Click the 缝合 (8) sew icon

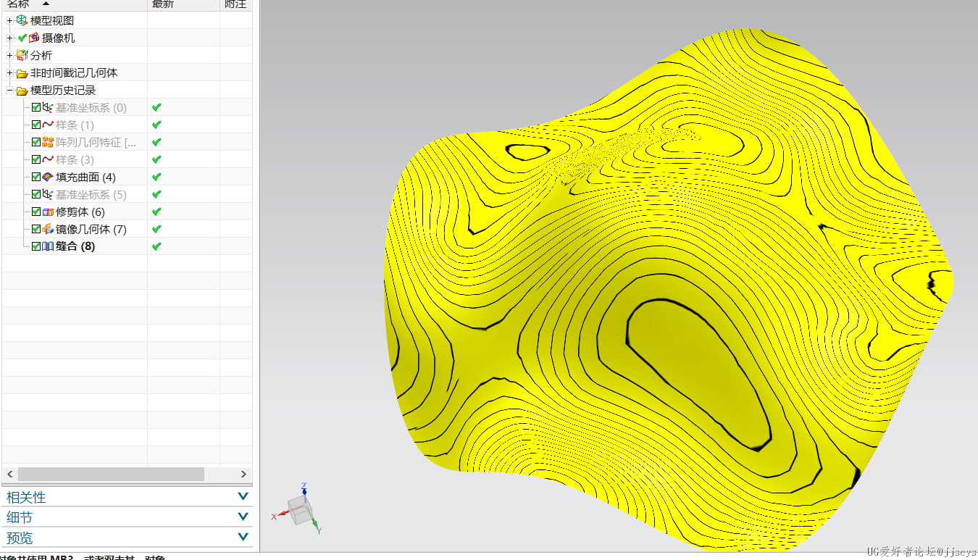48,246
